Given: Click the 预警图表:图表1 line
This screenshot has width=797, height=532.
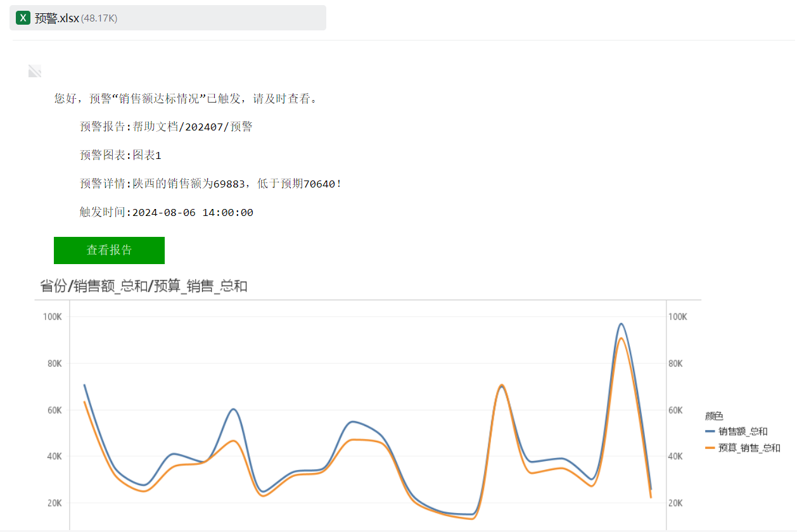Looking at the screenshot, I should coord(120,155).
